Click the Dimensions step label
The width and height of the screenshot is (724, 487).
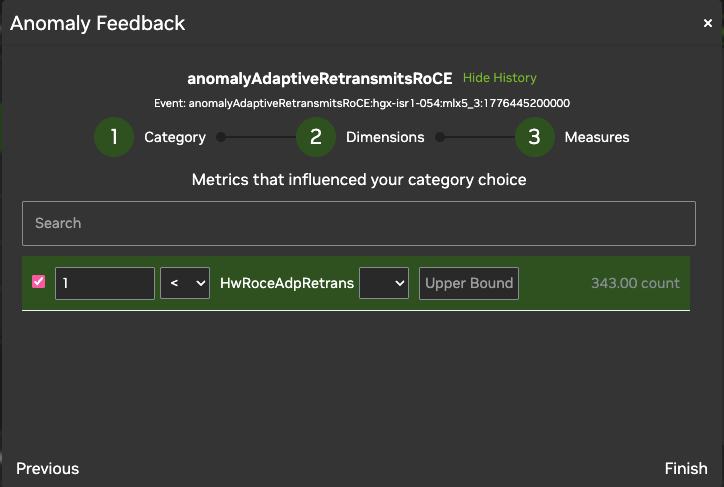pyautogui.click(x=385, y=137)
